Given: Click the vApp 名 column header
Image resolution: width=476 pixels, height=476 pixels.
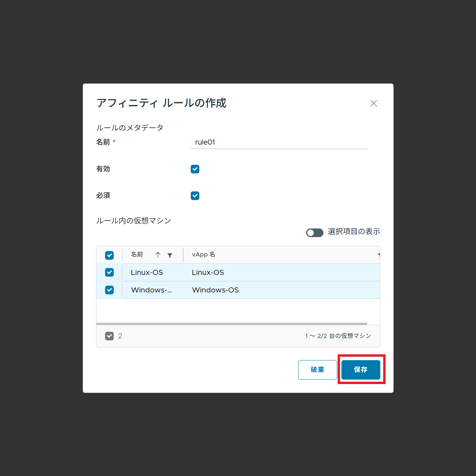Looking at the screenshot, I should point(203,255).
